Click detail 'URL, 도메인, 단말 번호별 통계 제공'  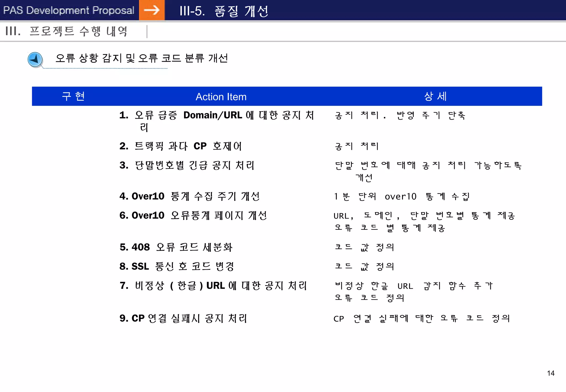point(424,215)
